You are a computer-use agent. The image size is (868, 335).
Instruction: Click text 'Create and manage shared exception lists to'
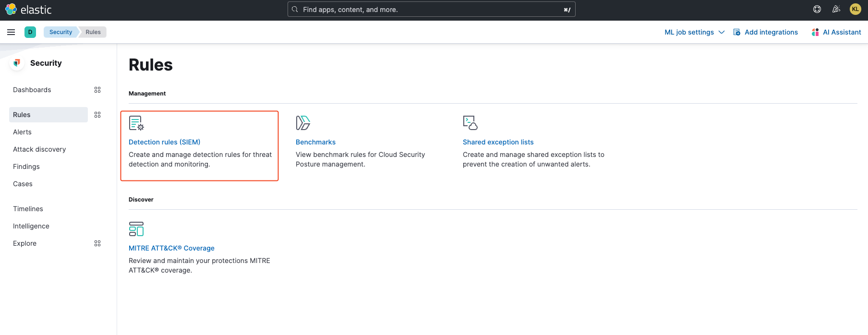click(533, 155)
